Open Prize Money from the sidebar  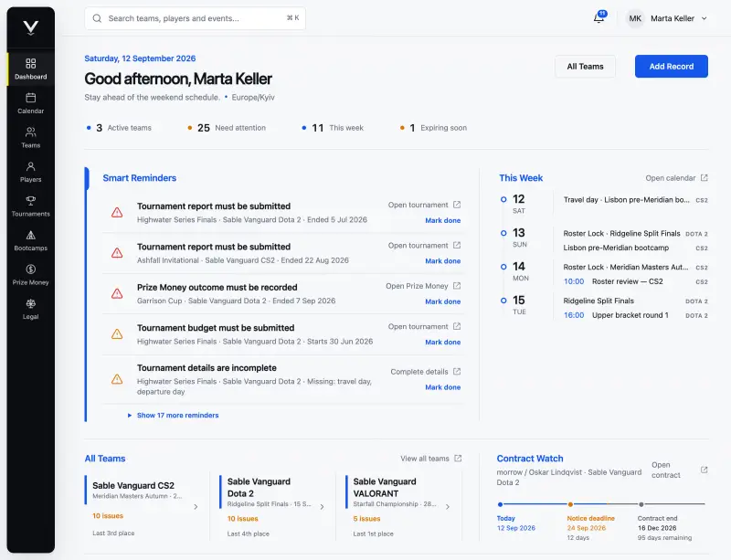click(31, 275)
